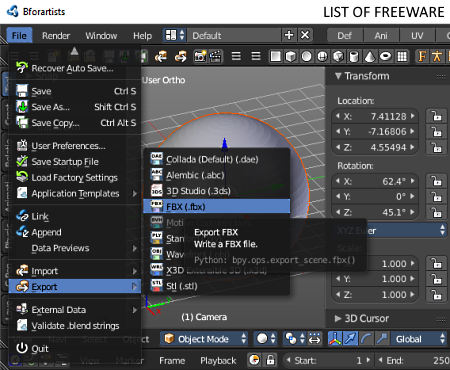
Task: Choose Collada (Default) (.dae) export
Action: [x=217, y=159]
